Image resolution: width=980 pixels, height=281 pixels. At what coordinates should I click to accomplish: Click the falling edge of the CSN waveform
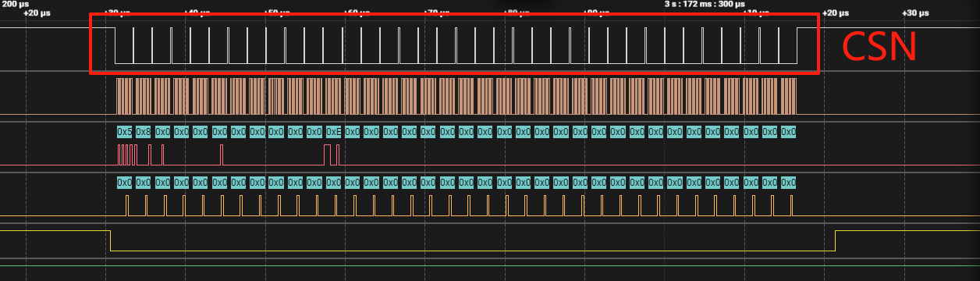[115, 45]
